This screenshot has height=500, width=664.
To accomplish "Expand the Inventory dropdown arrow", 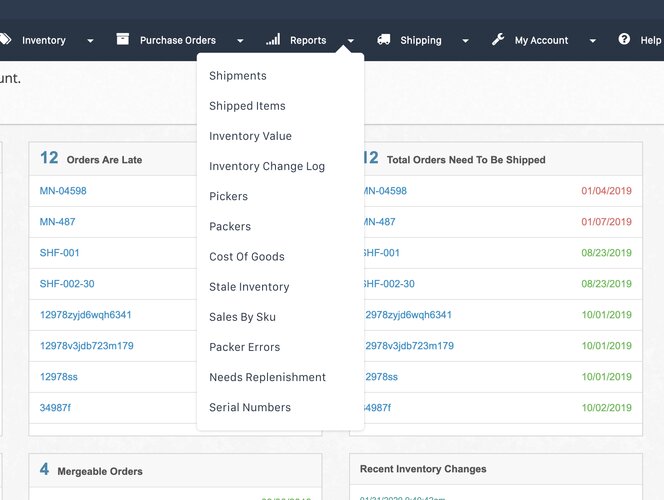I will coord(90,41).
